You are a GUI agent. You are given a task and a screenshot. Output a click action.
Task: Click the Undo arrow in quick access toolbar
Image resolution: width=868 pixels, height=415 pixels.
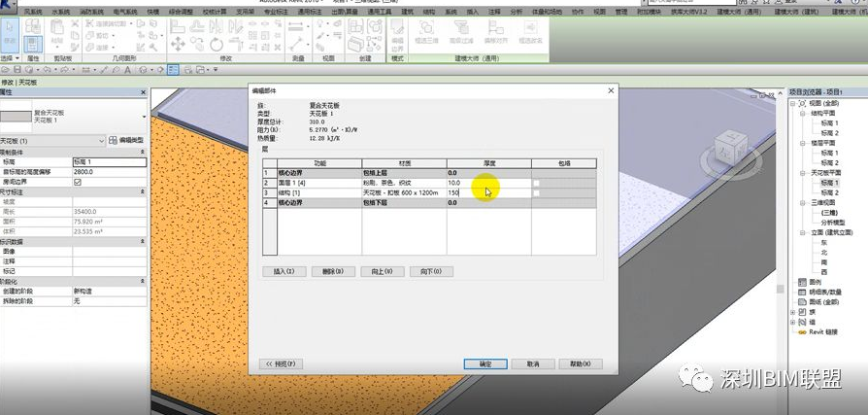47,70
